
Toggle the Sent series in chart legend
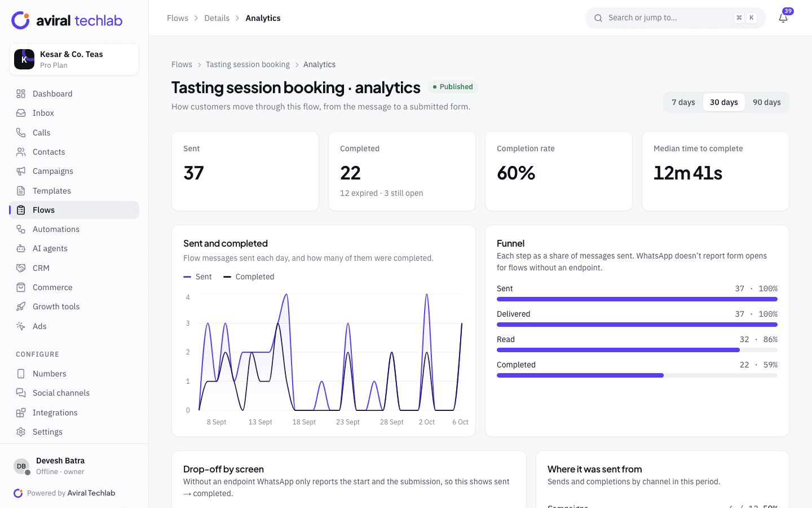click(x=197, y=277)
